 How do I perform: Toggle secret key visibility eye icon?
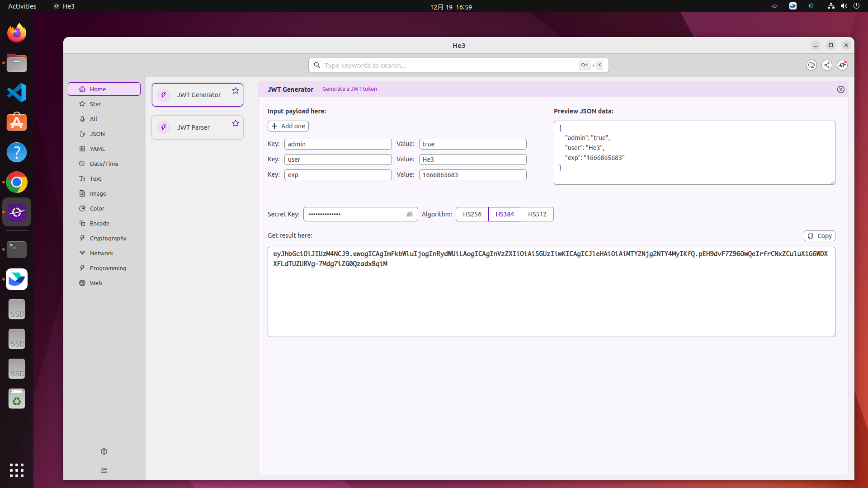pos(410,214)
